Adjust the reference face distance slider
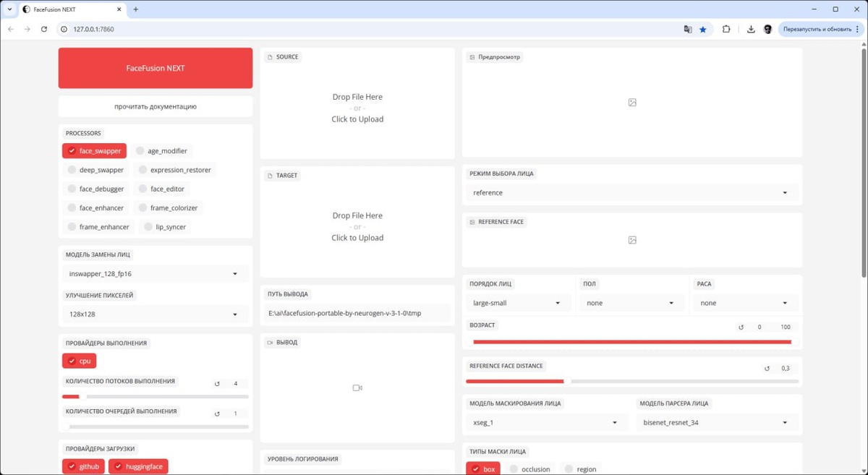This screenshot has width=868, height=475. pyautogui.click(x=632, y=381)
